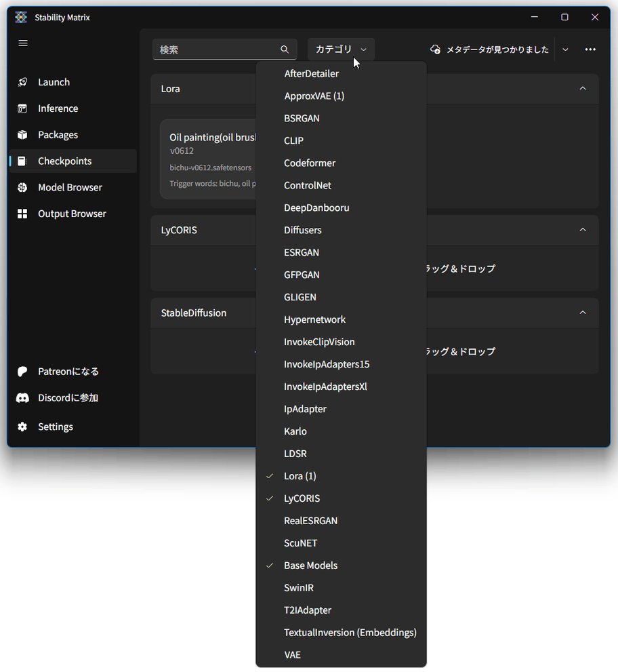The height and width of the screenshot is (672, 618).
Task: Go to Packages page
Action: [x=73, y=135]
